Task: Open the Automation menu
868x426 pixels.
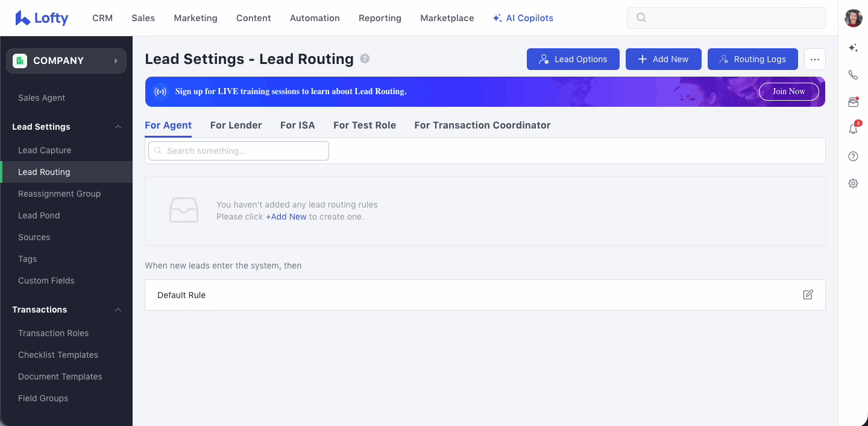Action: point(315,18)
